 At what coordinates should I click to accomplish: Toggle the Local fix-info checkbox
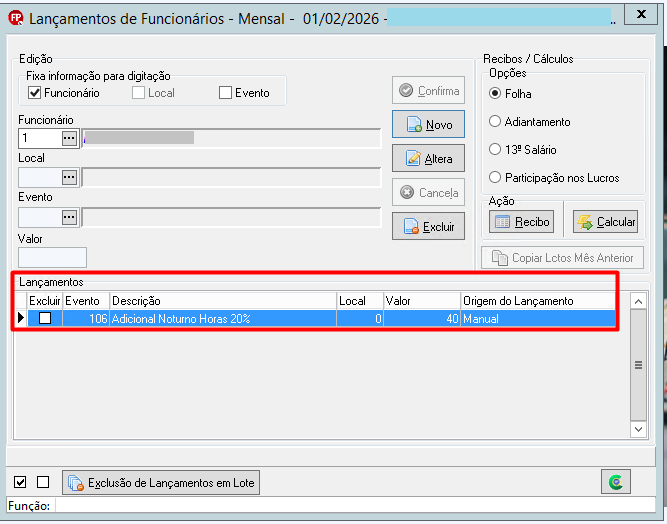pyautogui.click(x=138, y=93)
